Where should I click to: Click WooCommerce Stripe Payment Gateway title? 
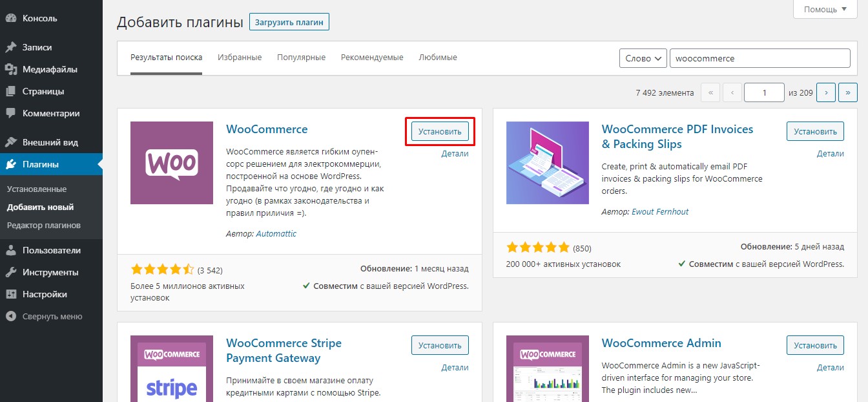[x=284, y=350]
